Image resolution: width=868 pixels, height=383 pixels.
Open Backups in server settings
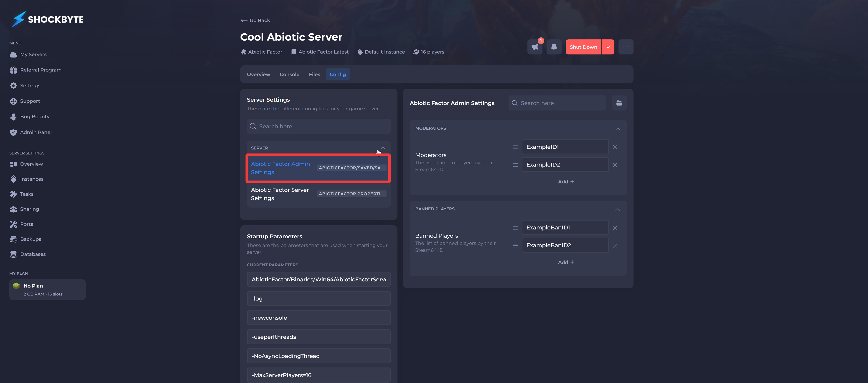[25, 239]
